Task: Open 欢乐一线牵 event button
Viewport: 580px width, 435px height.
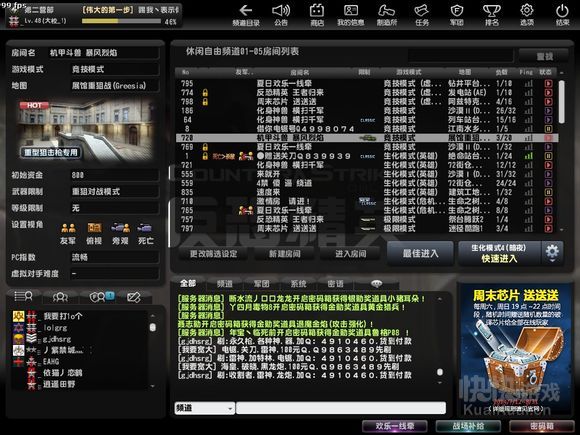Action: click(394, 426)
